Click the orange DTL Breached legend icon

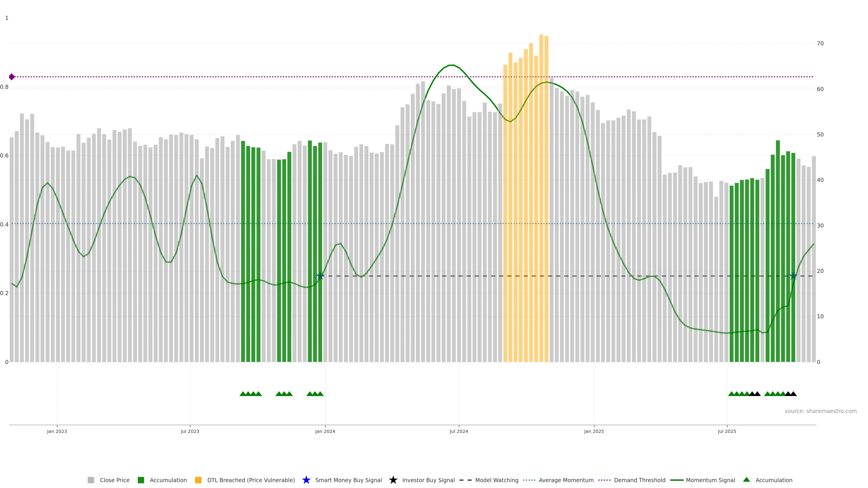[198, 480]
